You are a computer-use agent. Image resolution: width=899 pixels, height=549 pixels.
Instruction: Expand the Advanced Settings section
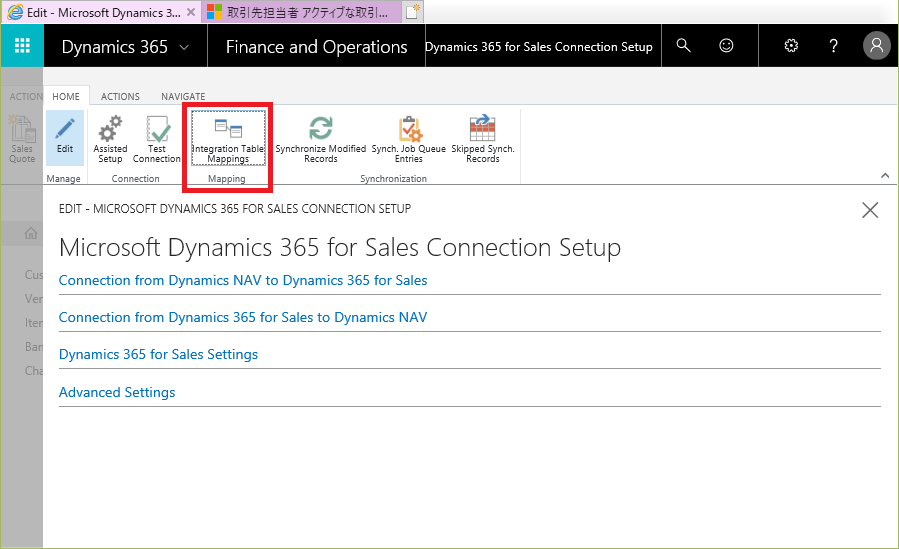click(x=117, y=392)
